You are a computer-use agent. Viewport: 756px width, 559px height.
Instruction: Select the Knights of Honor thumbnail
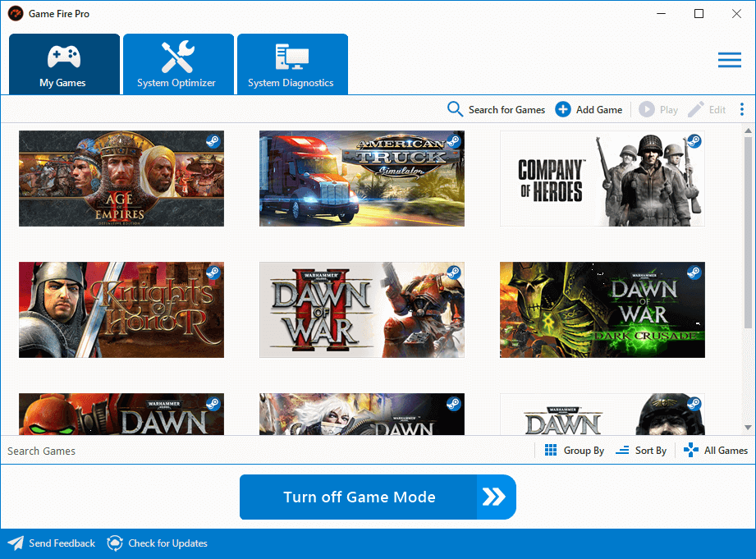(x=121, y=309)
